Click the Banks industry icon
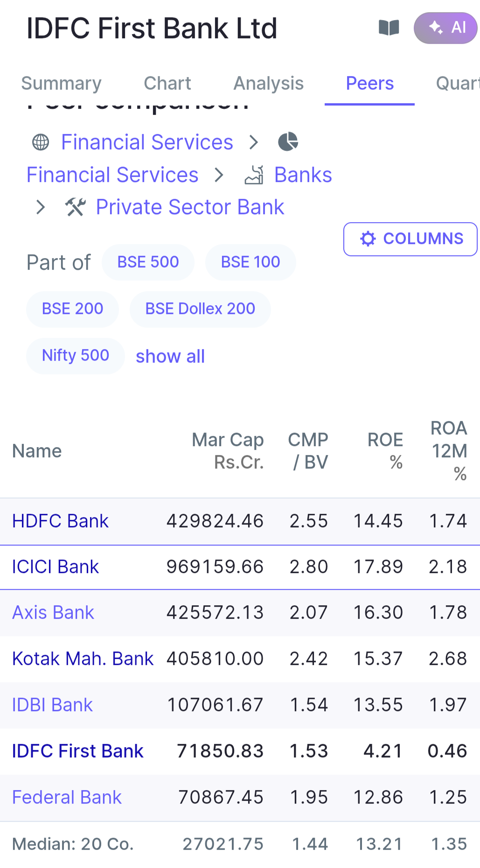 [254, 175]
